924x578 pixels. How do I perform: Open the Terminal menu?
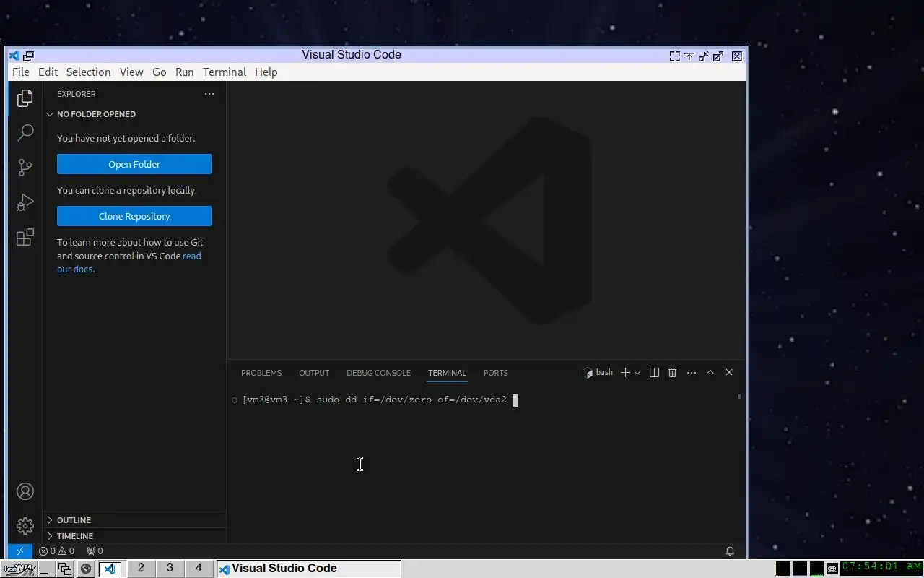point(225,72)
